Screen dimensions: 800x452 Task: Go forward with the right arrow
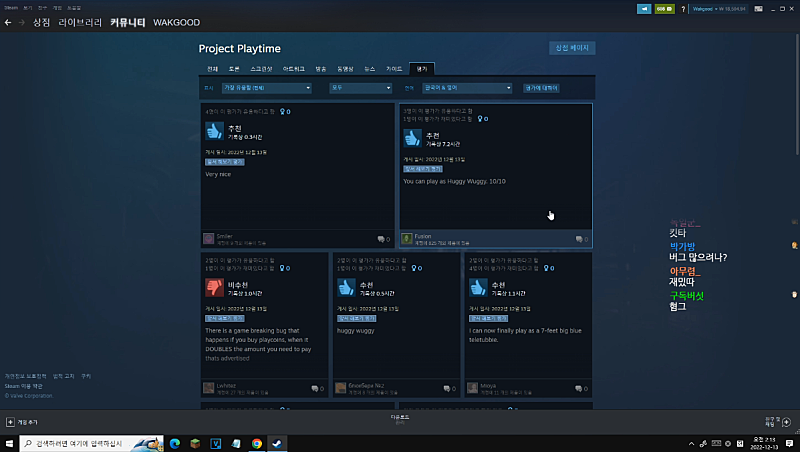pyautogui.click(x=21, y=22)
